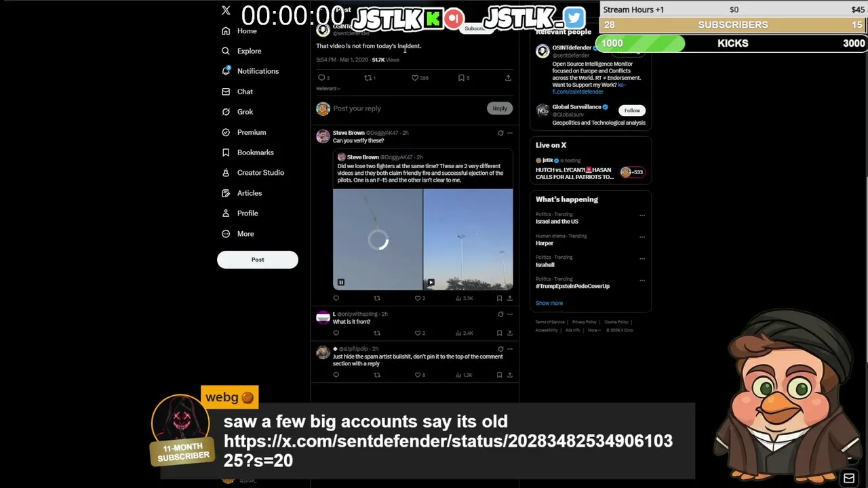Viewport: 868px width, 488px height.
Task: Open the Explore page
Action: coord(242,51)
